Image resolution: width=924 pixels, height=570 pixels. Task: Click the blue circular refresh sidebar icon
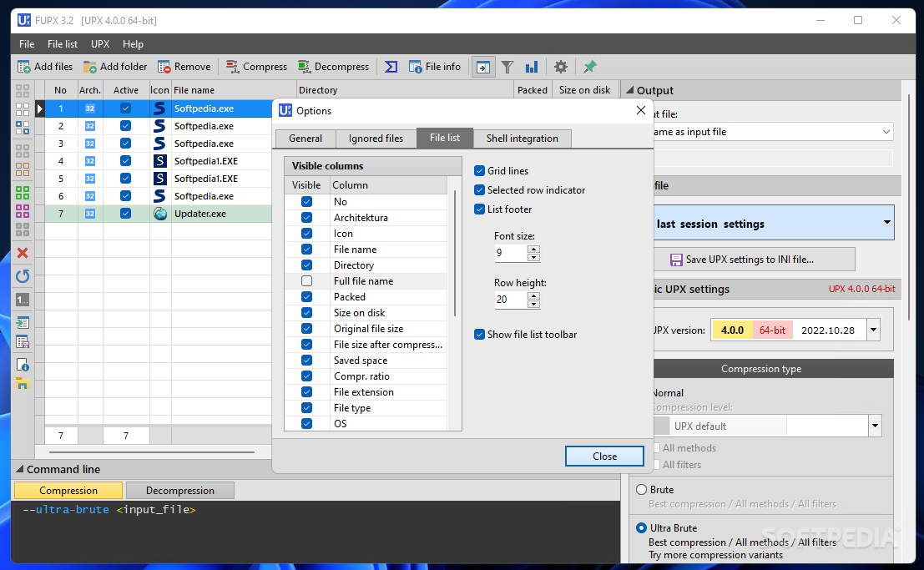pos(23,276)
